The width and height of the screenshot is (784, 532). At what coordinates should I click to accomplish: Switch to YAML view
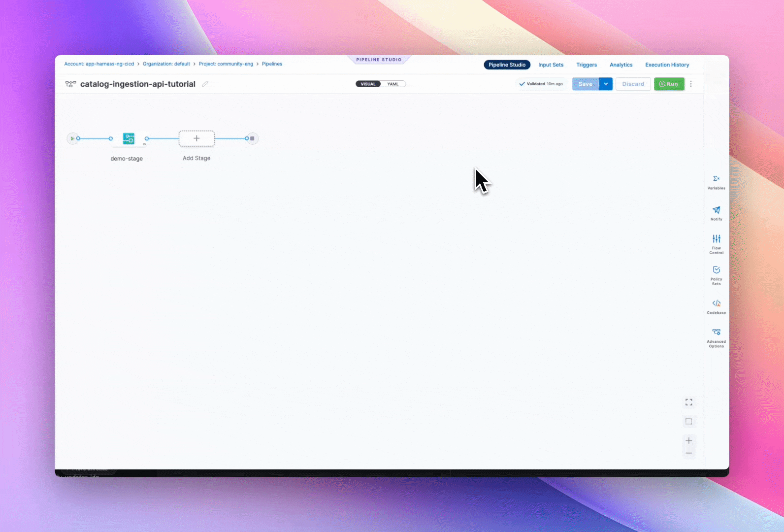393,84
